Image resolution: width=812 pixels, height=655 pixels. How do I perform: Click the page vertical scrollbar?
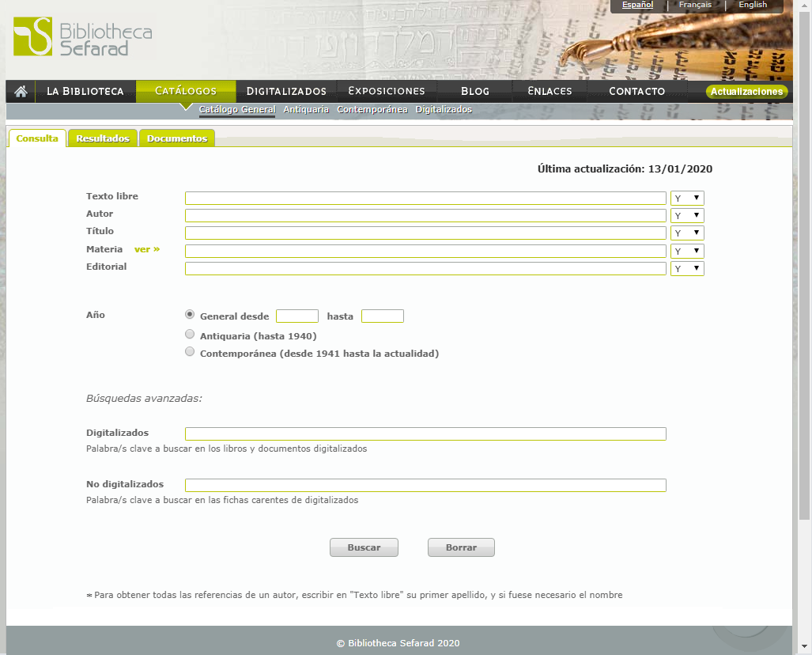point(804,264)
